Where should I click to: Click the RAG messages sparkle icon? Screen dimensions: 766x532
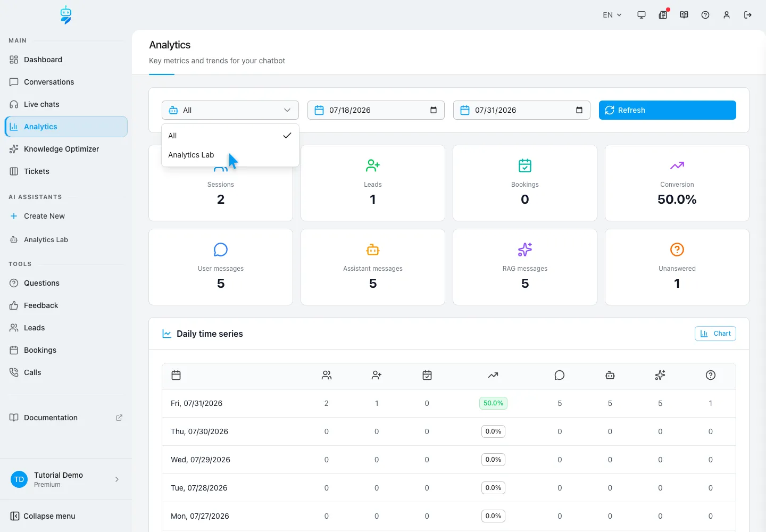coord(525,250)
